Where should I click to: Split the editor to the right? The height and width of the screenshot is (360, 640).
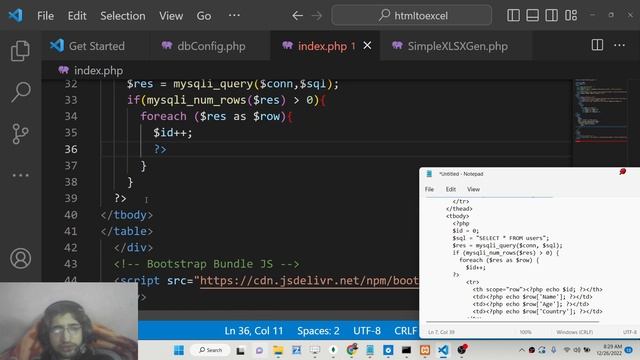tap(597, 45)
